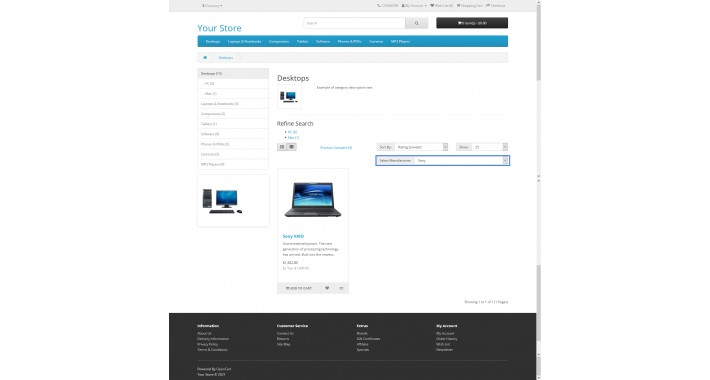The height and width of the screenshot is (380, 710).
Task: Select MP3 Players in sidebar list
Action: coord(233,164)
